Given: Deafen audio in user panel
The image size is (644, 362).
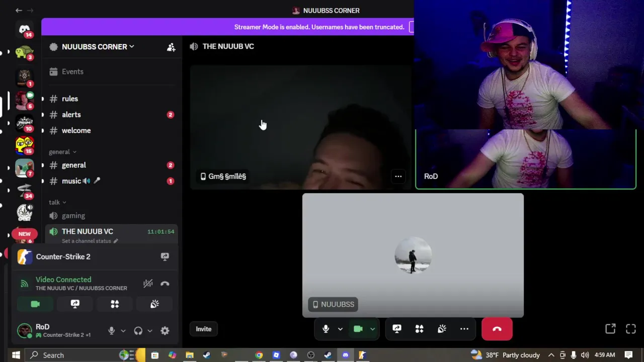Looking at the screenshot, I should (x=138, y=330).
